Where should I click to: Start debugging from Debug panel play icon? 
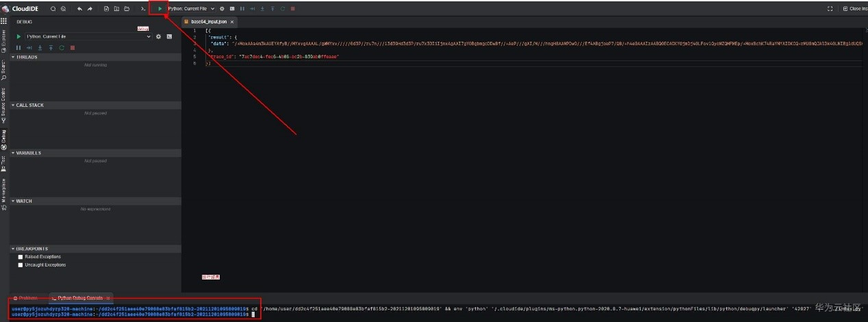tap(19, 36)
